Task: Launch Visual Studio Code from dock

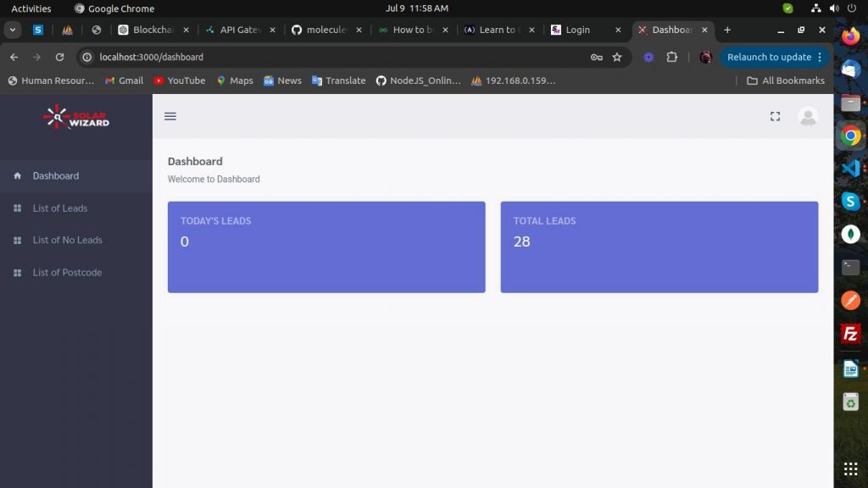Action: 850,168
